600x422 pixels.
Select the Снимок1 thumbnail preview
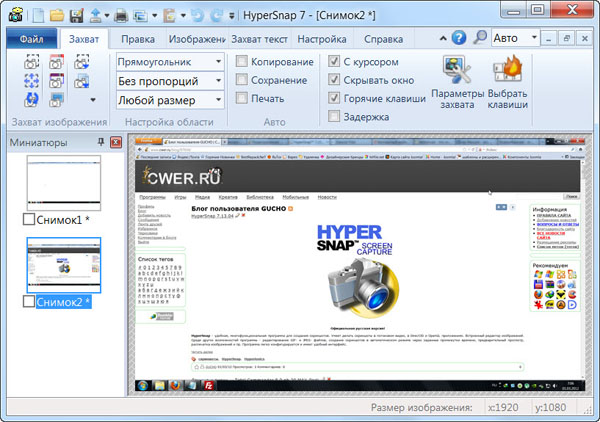pyautogui.click(x=64, y=182)
